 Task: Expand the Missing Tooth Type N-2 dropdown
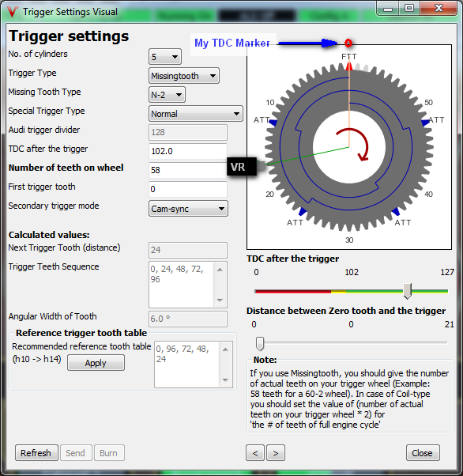pos(167,95)
